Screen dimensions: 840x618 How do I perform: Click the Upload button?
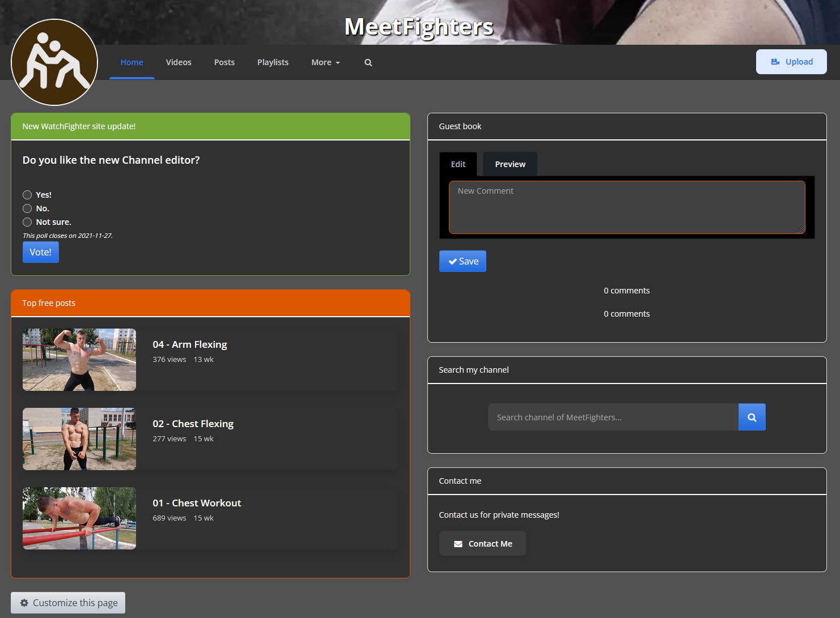click(x=791, y=62)
